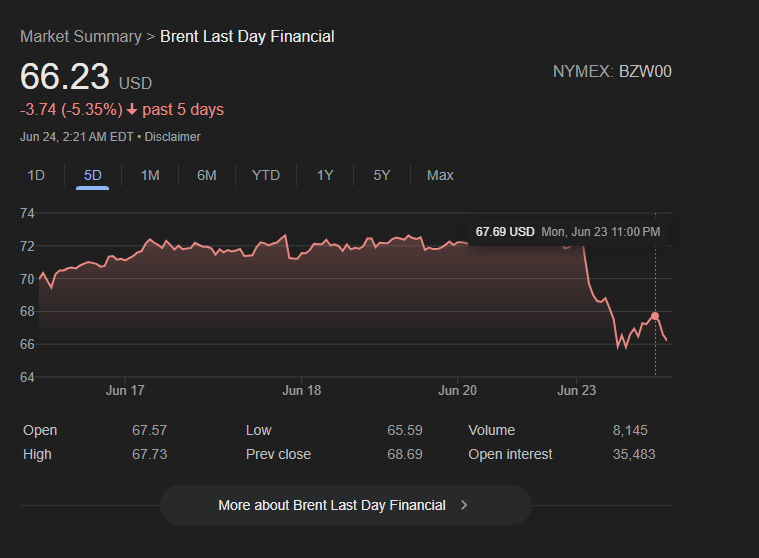Switch chart to 6M range

click(207, 175)
